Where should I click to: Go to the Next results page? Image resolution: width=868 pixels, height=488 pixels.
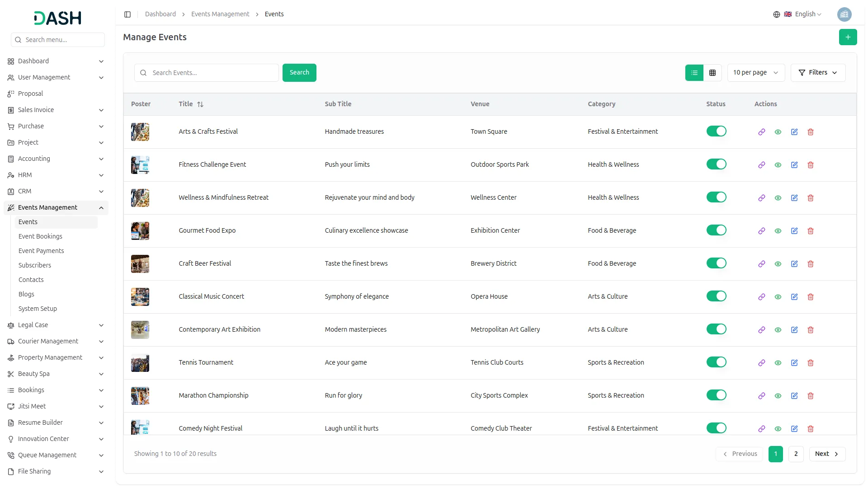[x=827, y=454]
